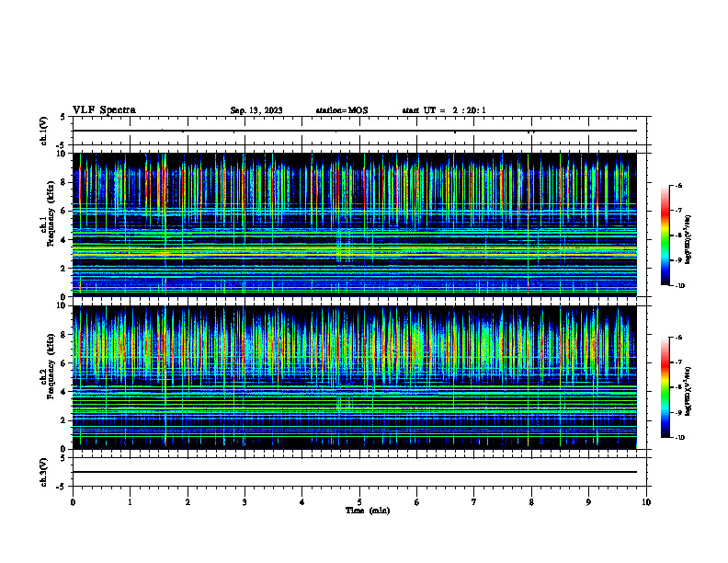Viewport: 728px width, 563px height.
Task: Click the "-10" label on ch.1 colorbar
Action: 680,286
